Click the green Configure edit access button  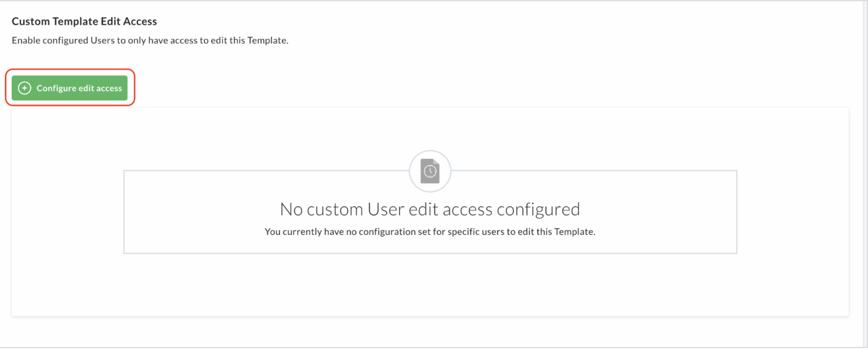point(69,88)
